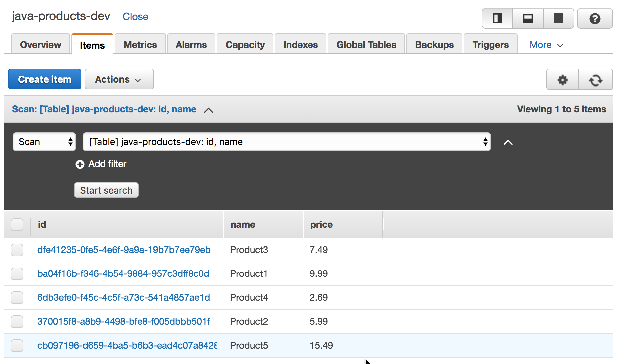Open item ba04f16b-f346-4b54-9884-957c3dff8c0d

click(123, 274)
